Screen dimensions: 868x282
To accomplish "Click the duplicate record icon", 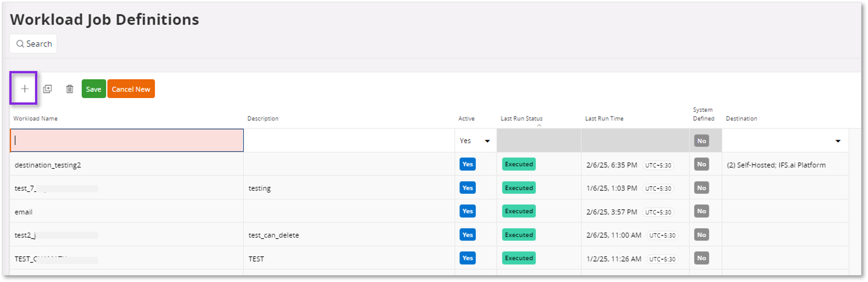I will click(48, 89).
